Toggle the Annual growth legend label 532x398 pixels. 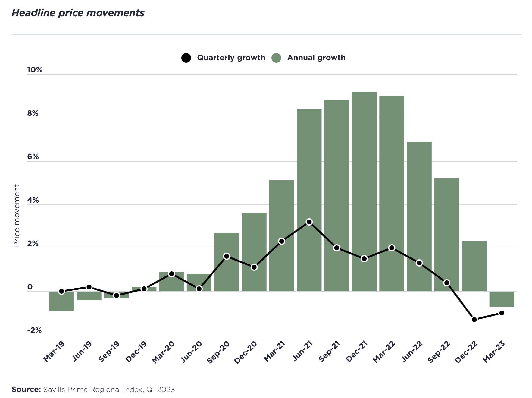[316, 58]
